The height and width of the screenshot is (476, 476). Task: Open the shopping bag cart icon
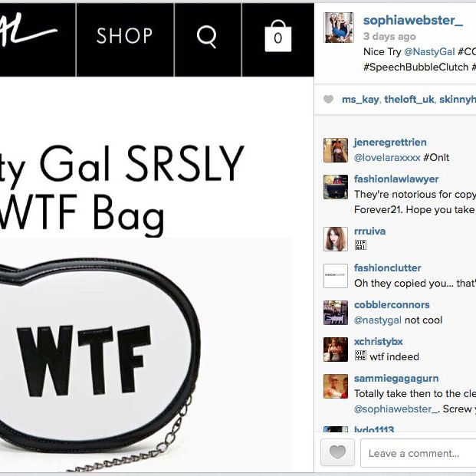277,36
